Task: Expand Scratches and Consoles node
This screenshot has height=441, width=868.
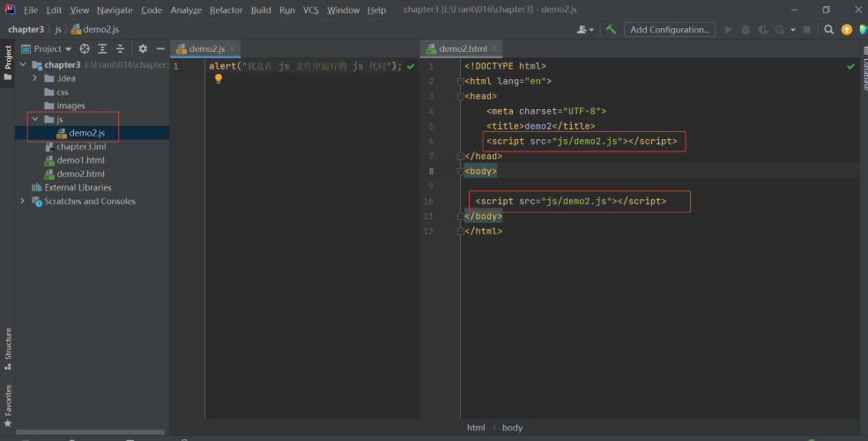Action: 23,201
